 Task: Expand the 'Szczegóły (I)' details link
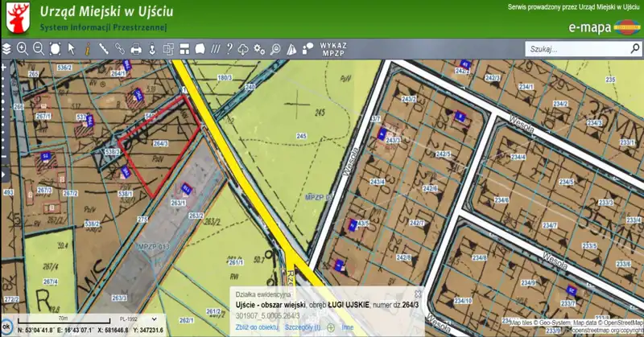[x=303, y=327]
